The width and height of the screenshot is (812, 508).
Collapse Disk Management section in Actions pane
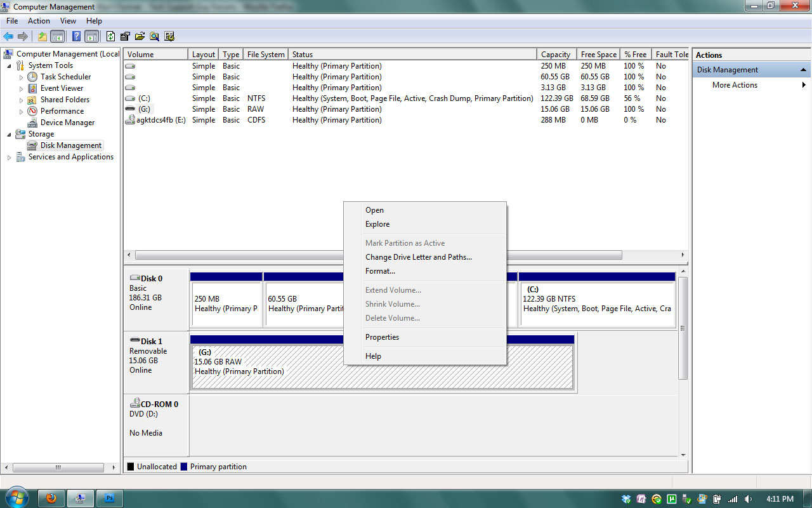click(804, 70)
